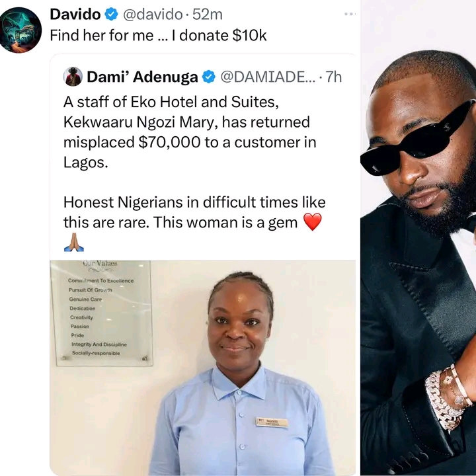Open the hotel staff photo in the quoted tweet

pos(203,368)
